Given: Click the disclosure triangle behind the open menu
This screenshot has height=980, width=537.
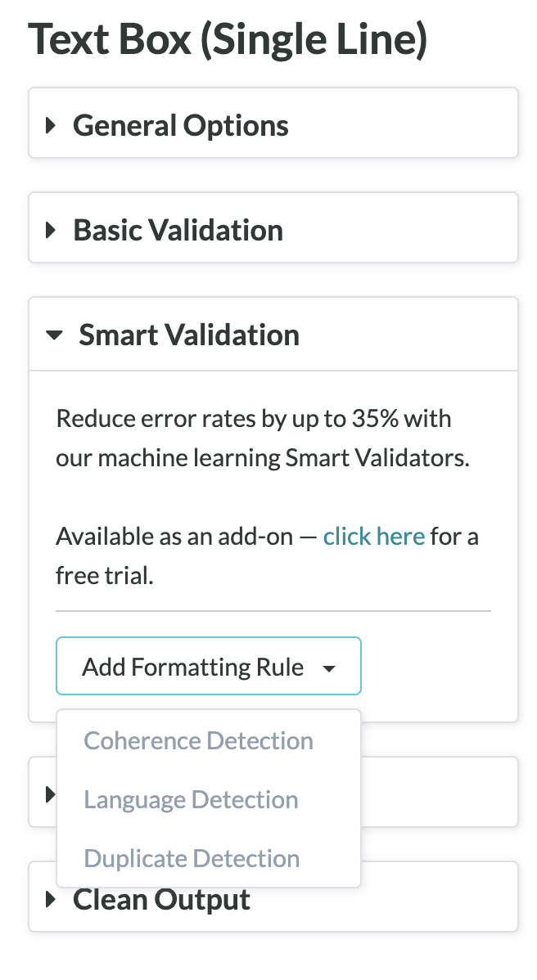Looking at the screenshot, I should click(51, 792).
